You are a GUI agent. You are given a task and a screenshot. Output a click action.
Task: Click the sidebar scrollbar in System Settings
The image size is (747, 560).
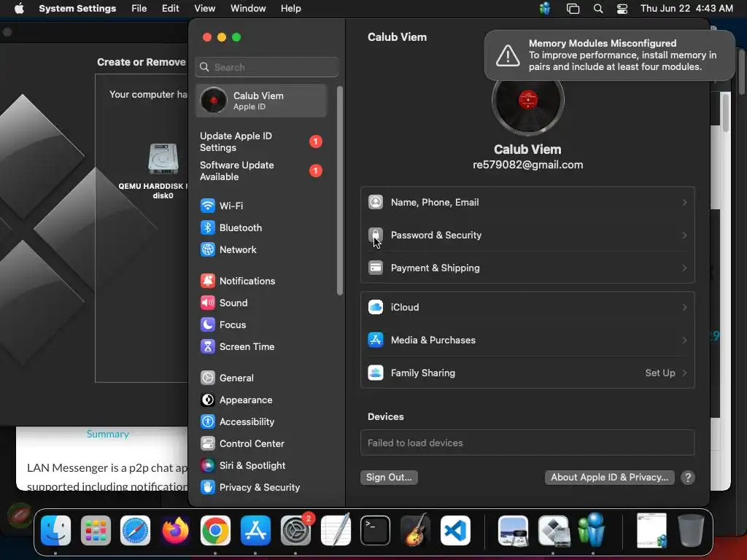click(340, 190)
